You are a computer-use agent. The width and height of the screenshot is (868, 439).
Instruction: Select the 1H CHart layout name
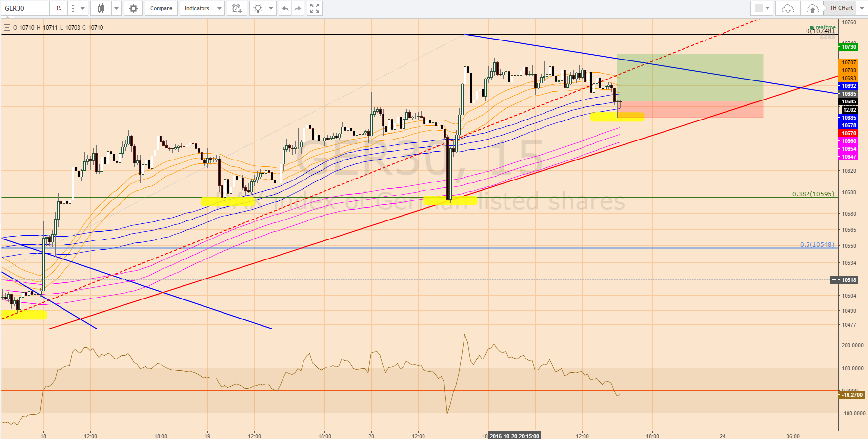[842, 8]
